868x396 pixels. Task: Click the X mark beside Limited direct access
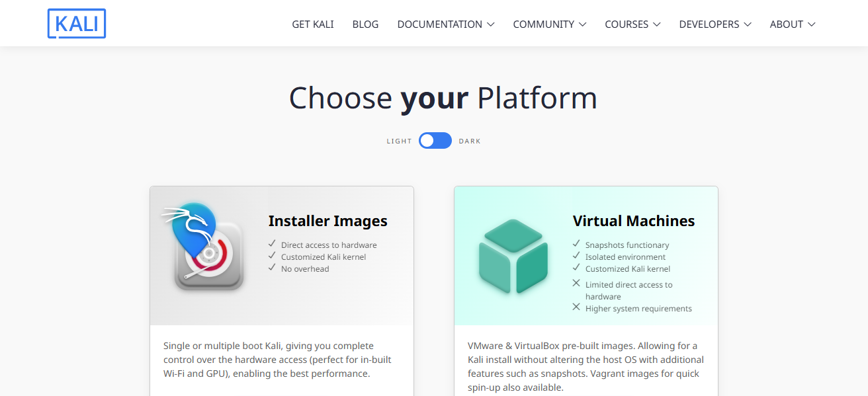576,283
